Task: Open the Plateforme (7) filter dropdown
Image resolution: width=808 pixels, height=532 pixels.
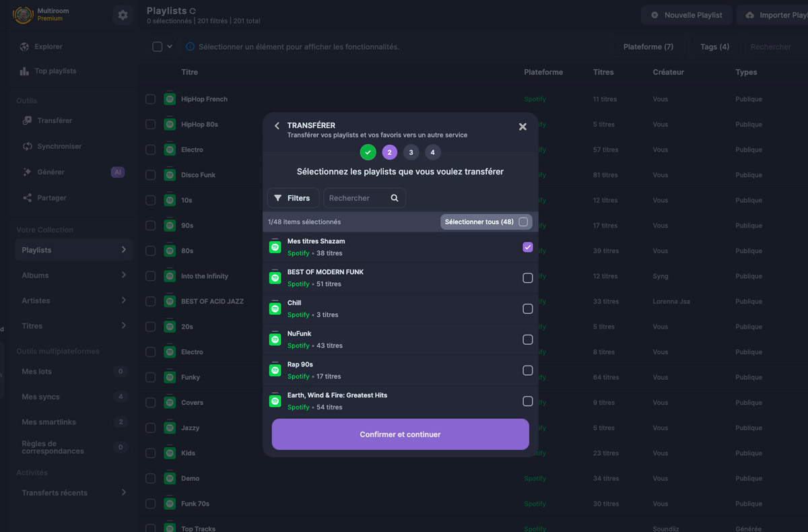Action: coord(648,46)
